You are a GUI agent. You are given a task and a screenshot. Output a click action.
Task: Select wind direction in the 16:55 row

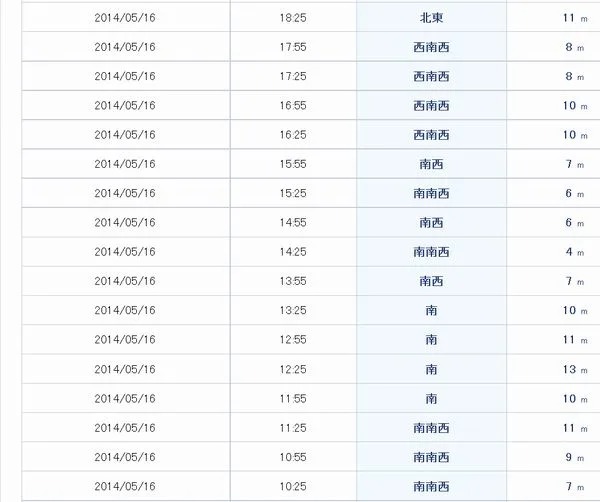(431, 106)
